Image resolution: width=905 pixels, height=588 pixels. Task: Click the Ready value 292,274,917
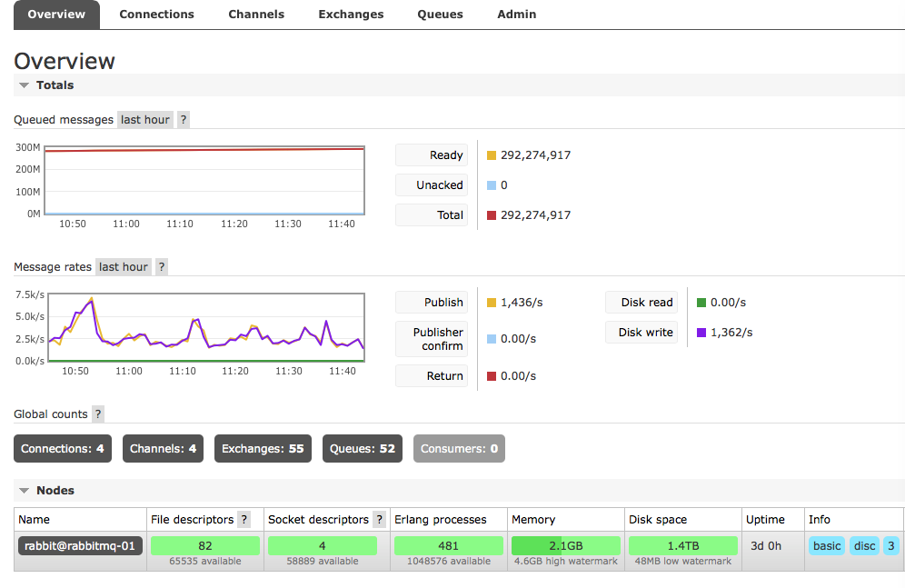pyautogui.click(x=535, y=155)
